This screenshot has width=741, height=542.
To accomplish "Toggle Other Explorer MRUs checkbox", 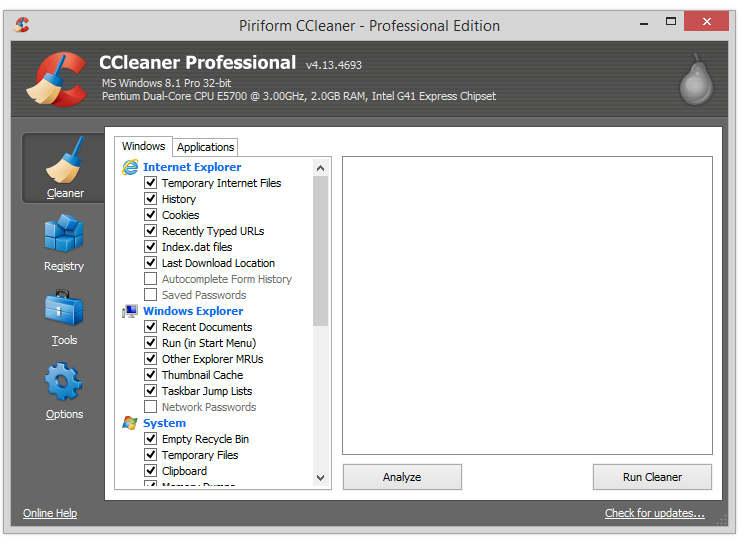I will (151, 359).
